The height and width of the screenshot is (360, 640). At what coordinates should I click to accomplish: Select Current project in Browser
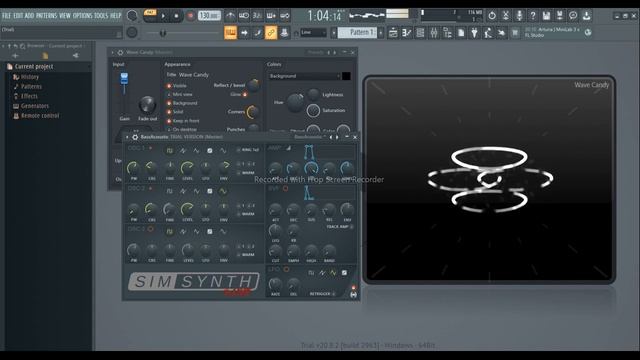pos(34,67)
